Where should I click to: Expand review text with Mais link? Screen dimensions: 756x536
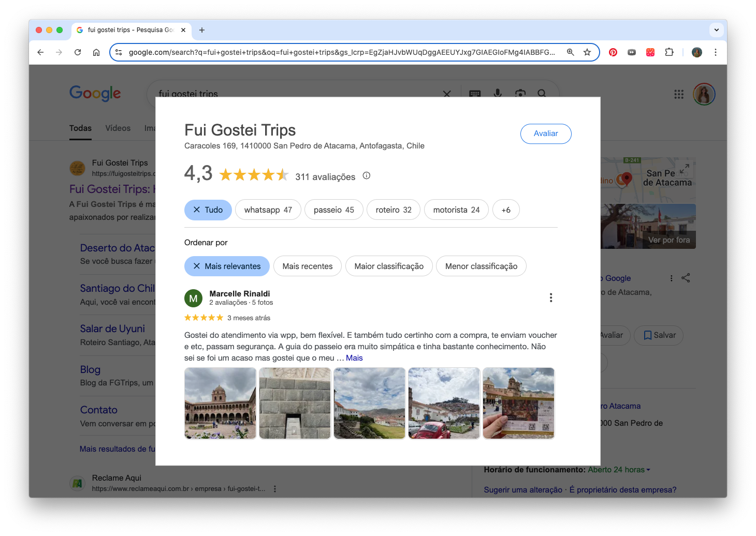(354, 358)
